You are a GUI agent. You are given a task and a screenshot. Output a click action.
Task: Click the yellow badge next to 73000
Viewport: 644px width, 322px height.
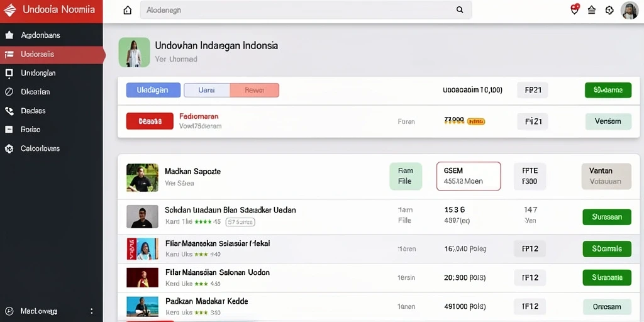pyautogui.click(x=477, y=121)
